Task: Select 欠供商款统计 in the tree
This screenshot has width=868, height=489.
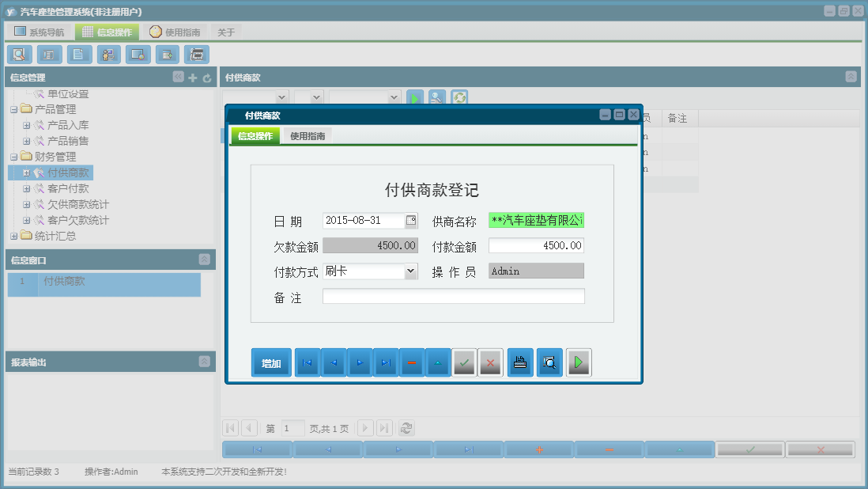Action: 78,205
